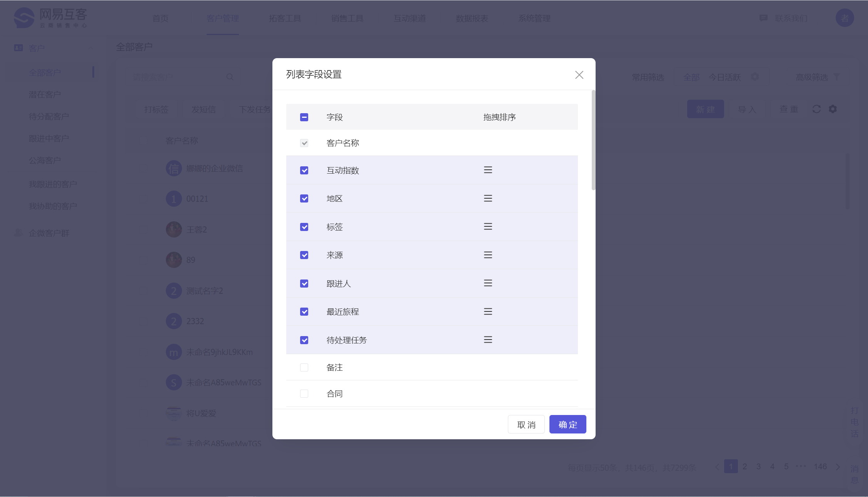This screenshot has width=868, height=497.
Task: Open the 销售工具 navigation tab
Action: pyautogui.click(x=347, y=18)
